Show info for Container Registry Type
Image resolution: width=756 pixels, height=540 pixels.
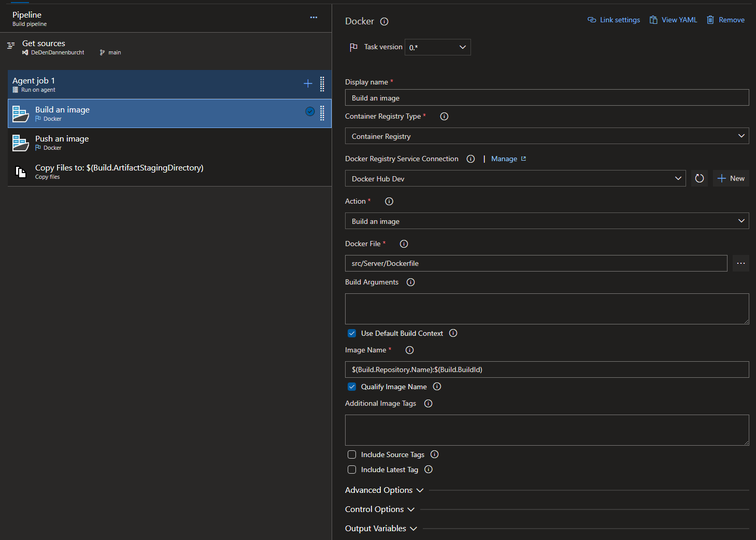coord(444,117)
